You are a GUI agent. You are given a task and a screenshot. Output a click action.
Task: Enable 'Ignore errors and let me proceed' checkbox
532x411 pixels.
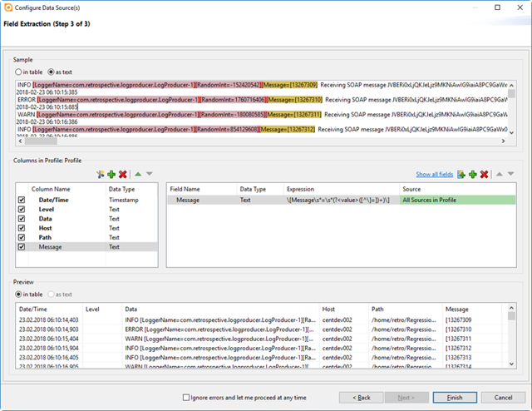186,398
